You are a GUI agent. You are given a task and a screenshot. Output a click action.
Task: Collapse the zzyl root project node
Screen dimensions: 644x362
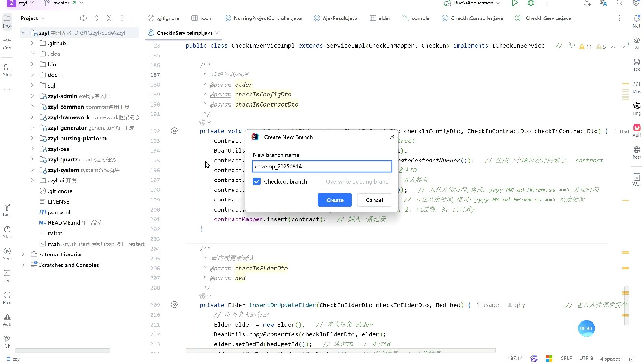tap(23, 33)
